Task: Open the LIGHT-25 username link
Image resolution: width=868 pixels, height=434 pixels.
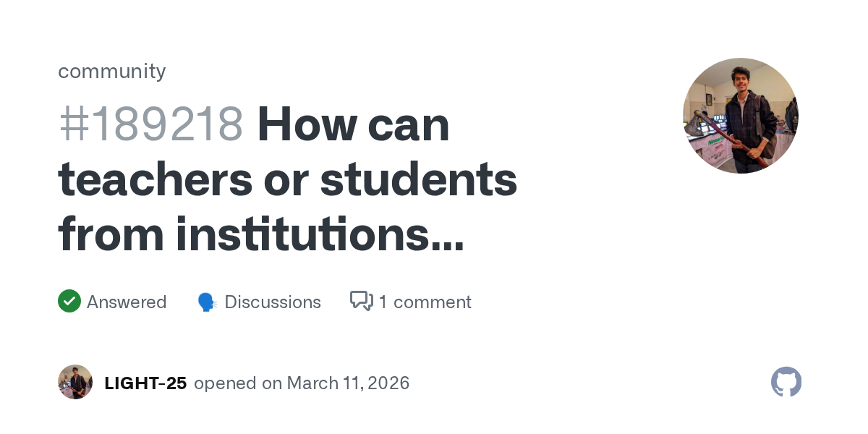Action: 145,383
